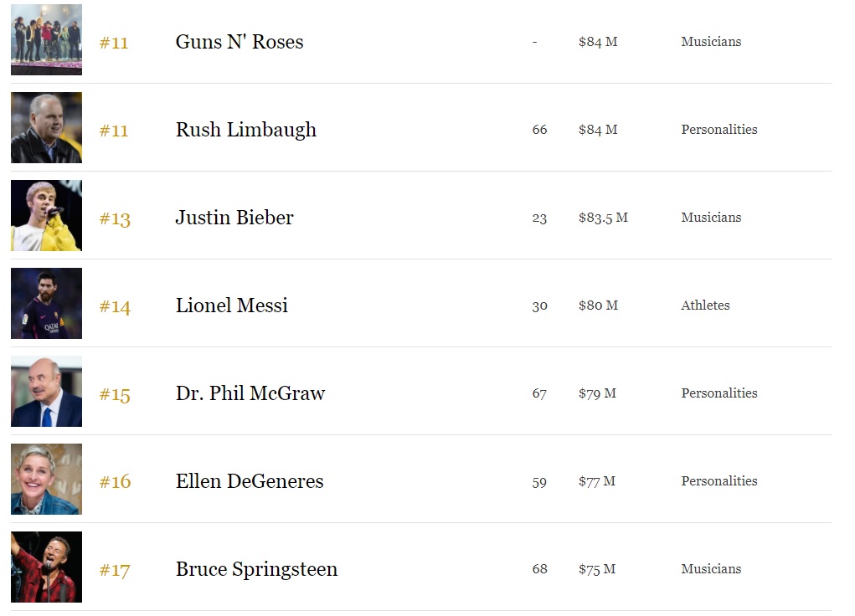The width and height of the screenshot is (855, 616).
Task: Open the Ellen DeGeneres name link
Action: pyautogui.click(x=249, y=481)
